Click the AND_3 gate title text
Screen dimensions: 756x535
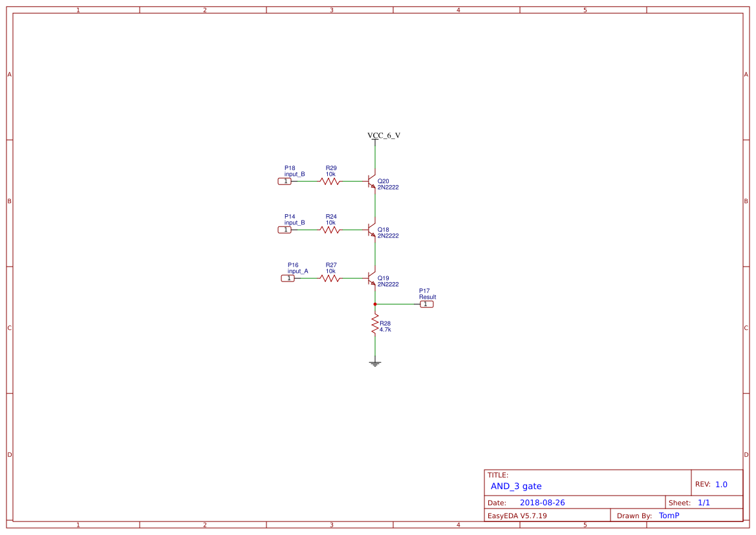517,486
